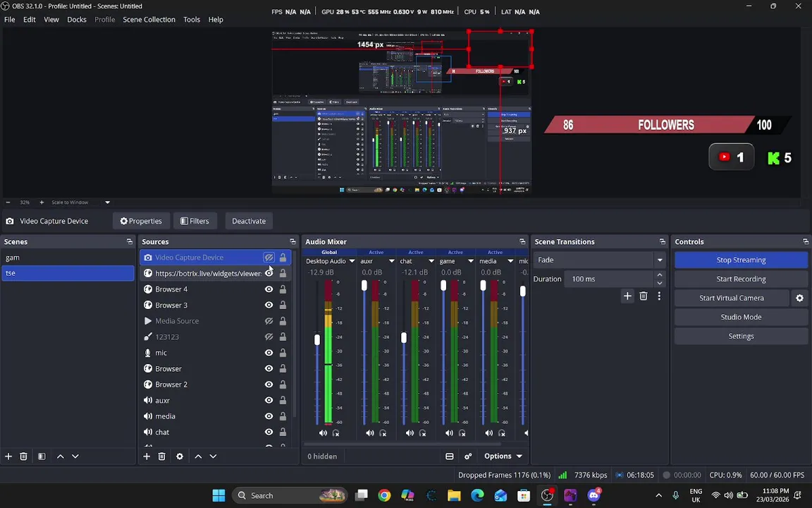Open preview Scale to Window dropdown

click(107, 202)
